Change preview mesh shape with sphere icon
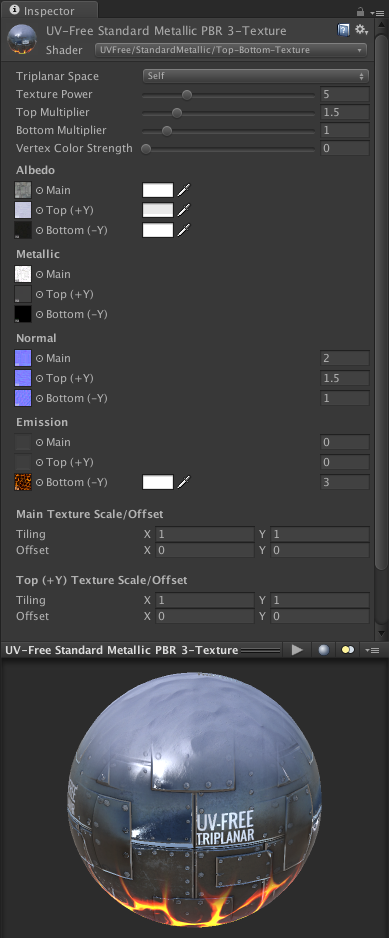This screenshot has height=938, width=389. point(324,650)
